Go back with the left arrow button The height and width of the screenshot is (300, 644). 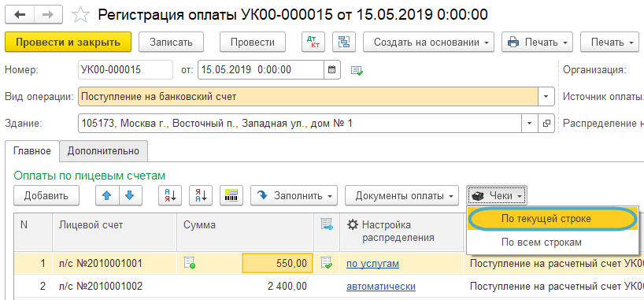point(20,15)
